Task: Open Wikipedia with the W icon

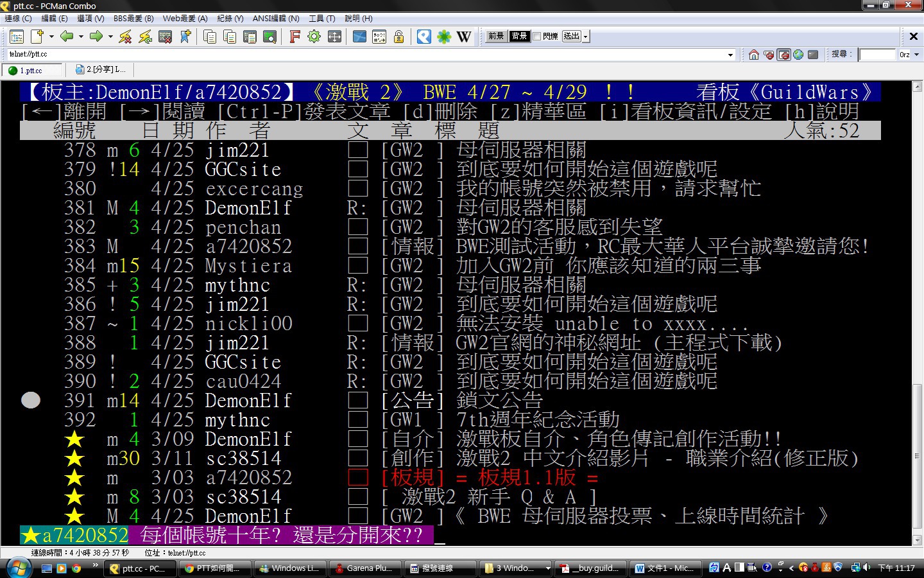Action: point(464,37)
